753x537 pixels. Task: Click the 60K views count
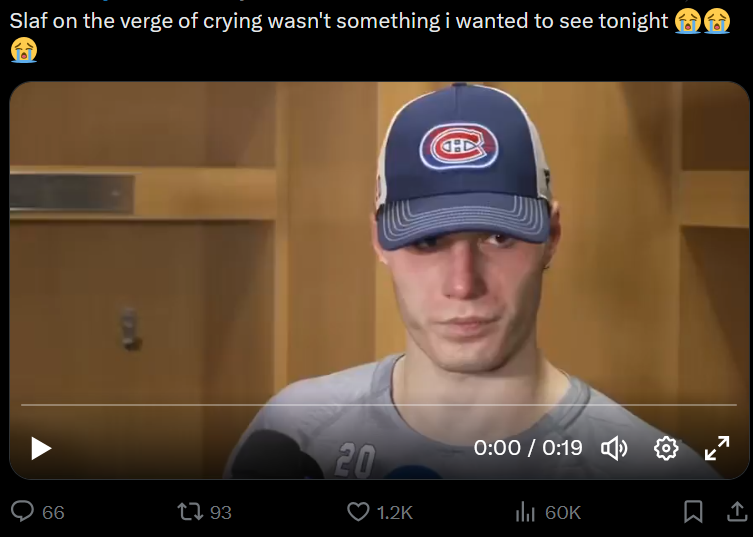click(x=562, y=512)
